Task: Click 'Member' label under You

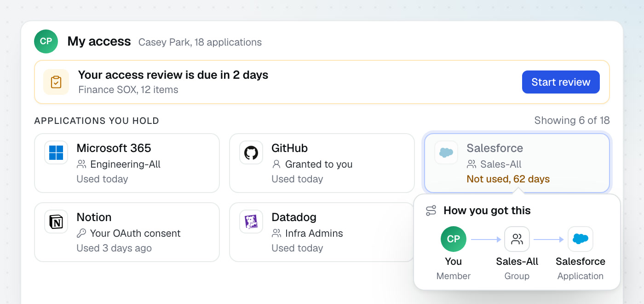Action: (454, 276)
